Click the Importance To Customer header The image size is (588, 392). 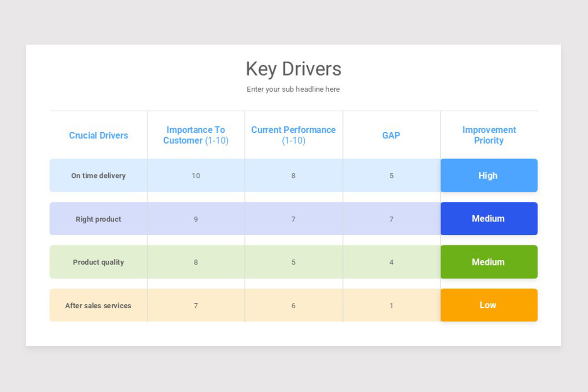(x=196, y=135)
